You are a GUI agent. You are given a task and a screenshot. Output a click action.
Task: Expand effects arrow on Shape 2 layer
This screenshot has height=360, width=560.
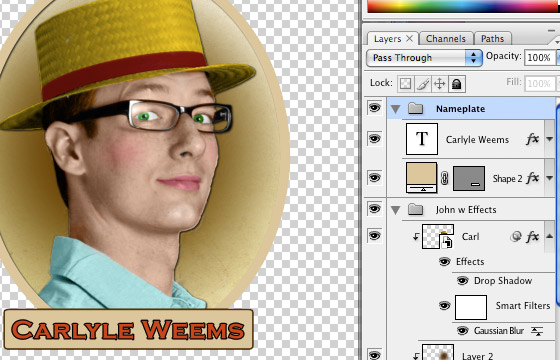click(x=550, y=178)
